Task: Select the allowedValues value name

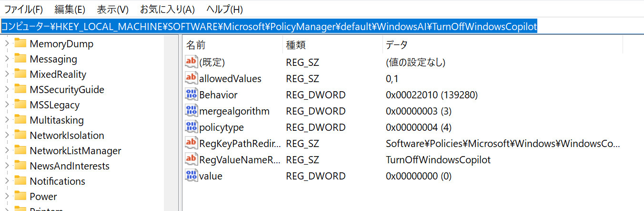Action: point(231,79)
